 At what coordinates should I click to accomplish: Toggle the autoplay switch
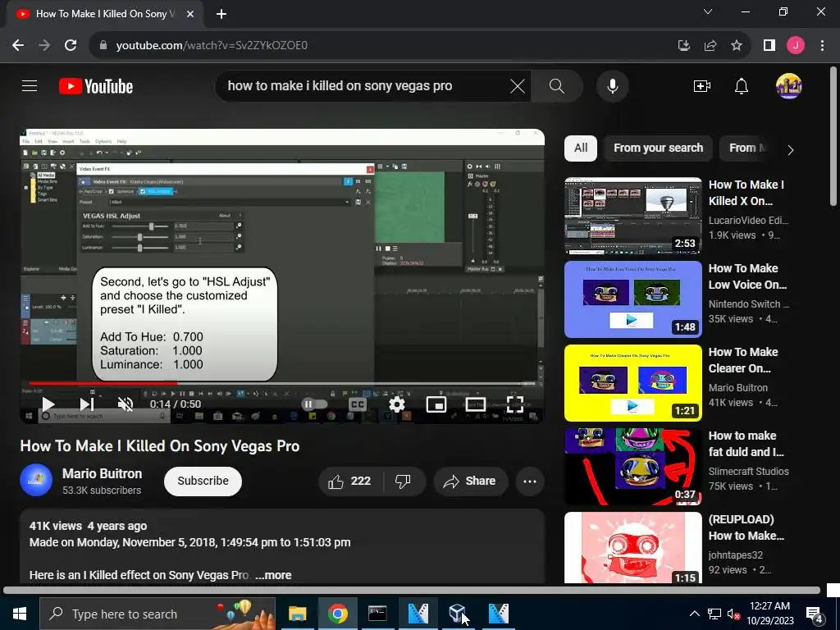(314, 404)
